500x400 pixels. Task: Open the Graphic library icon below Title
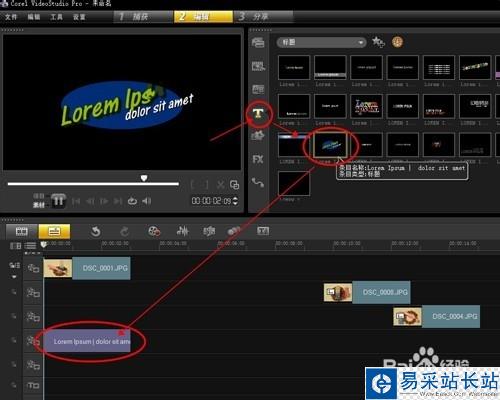coord(258,135)
